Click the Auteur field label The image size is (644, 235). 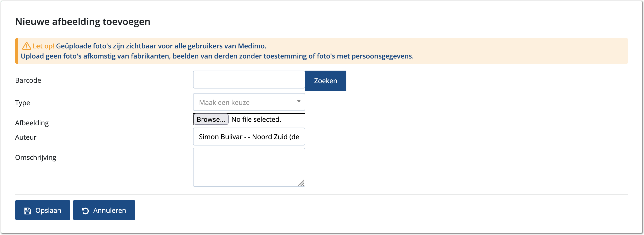(x=26, y=137)
